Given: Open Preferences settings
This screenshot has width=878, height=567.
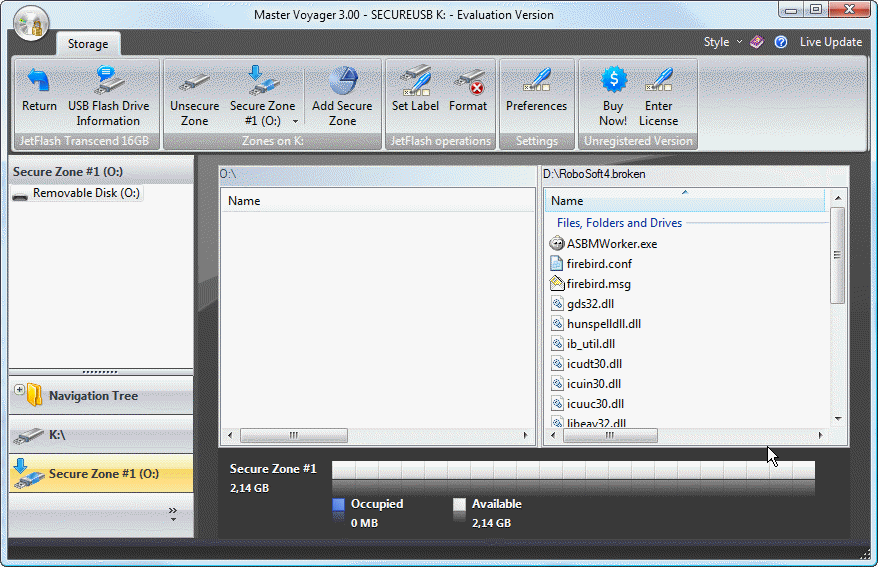Looking at the screenshot, I should pyautogui.click(x=536, y=90).
